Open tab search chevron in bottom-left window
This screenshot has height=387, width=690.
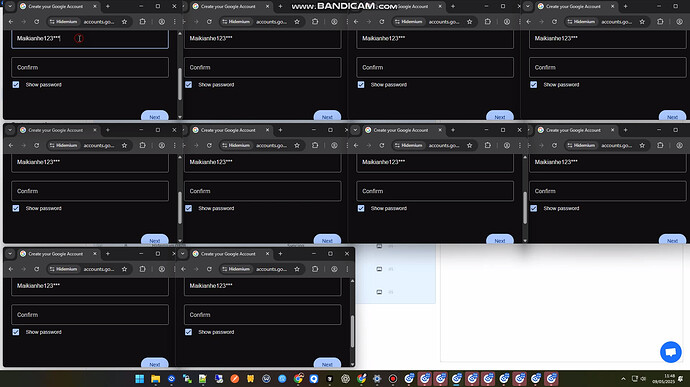pos(10,254)
